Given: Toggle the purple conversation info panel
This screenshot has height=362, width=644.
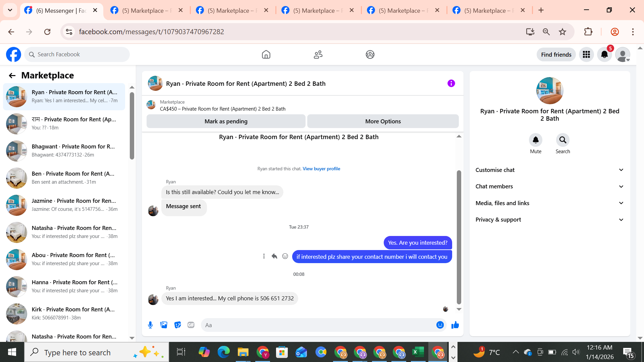Looking at the screenshot, I should coord(451,83).
